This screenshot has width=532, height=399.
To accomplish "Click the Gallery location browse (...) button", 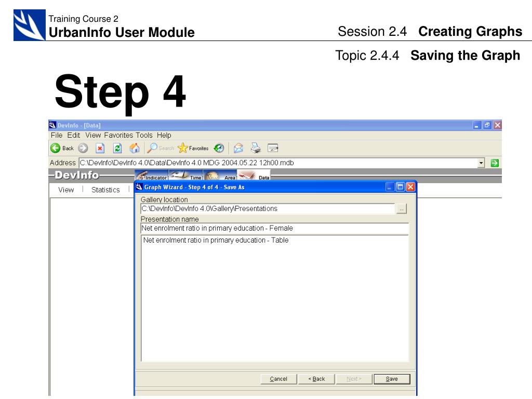I will click(402, 209).
